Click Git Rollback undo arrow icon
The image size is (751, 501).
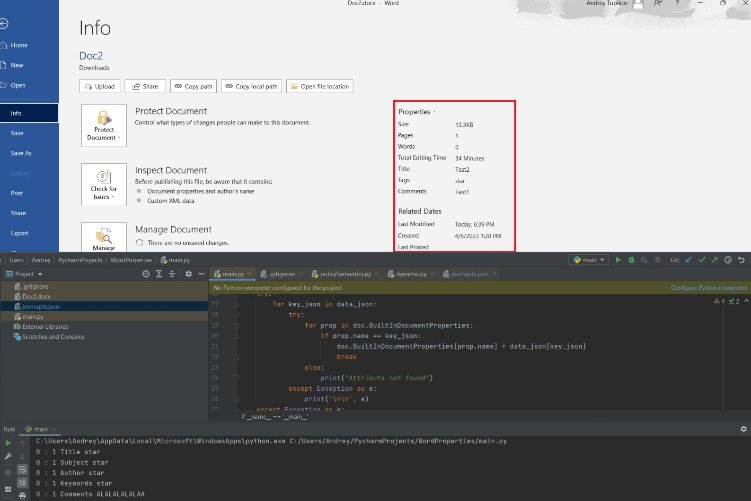[x=741, y=260]
